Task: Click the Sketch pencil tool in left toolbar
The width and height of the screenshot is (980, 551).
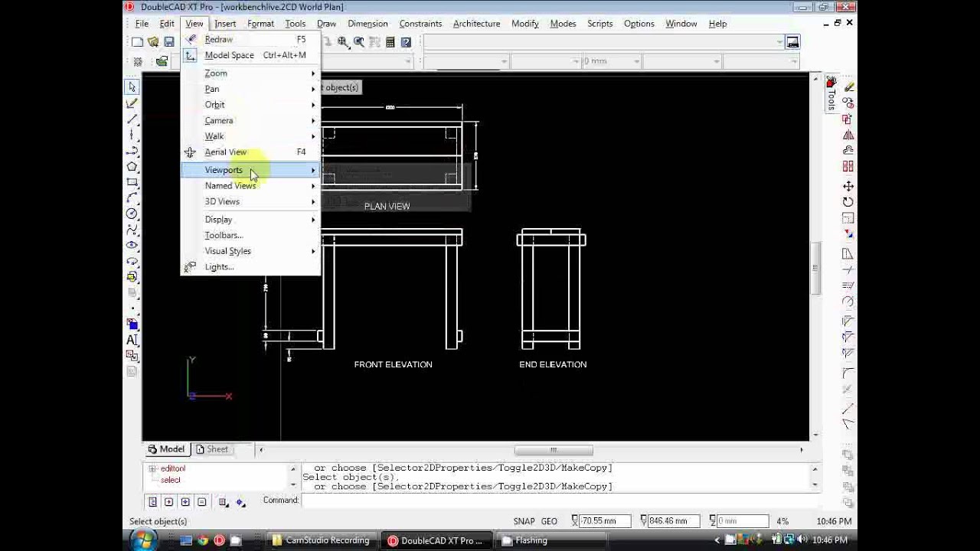Action: coord(132,103)
